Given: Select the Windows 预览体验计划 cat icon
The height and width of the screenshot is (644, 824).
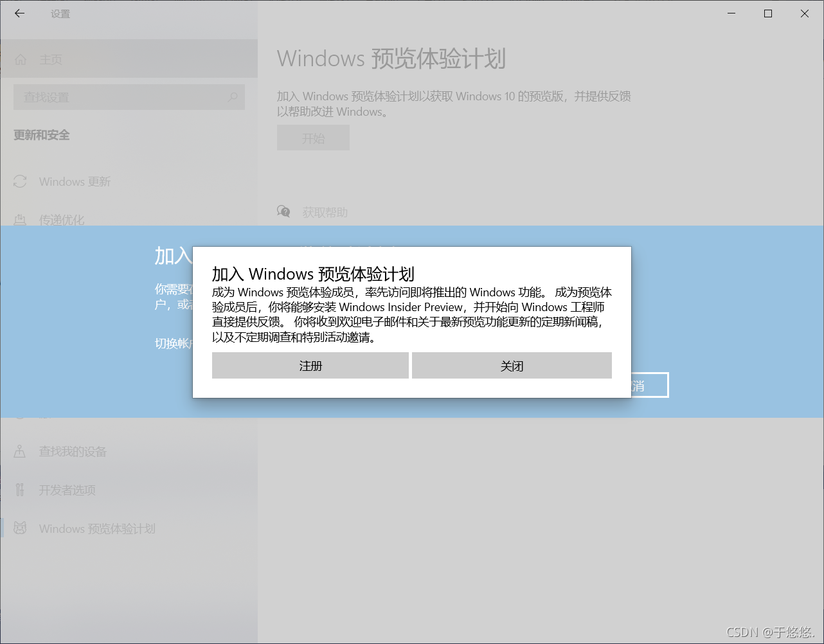Looking at the screenshot, I should (20, 528).
